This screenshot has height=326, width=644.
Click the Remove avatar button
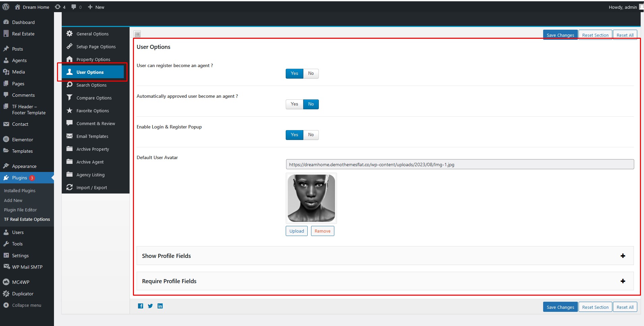coord(323,231)
